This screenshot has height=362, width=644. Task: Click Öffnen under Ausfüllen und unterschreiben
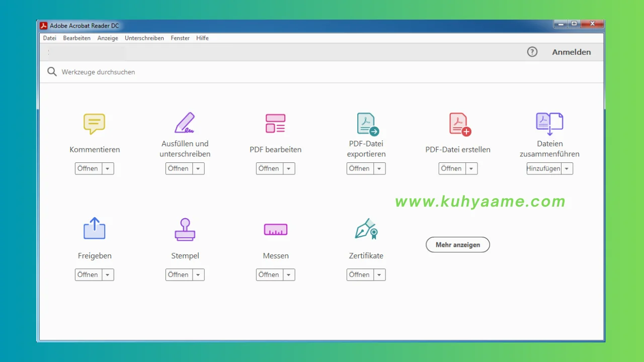pos(179,168)
